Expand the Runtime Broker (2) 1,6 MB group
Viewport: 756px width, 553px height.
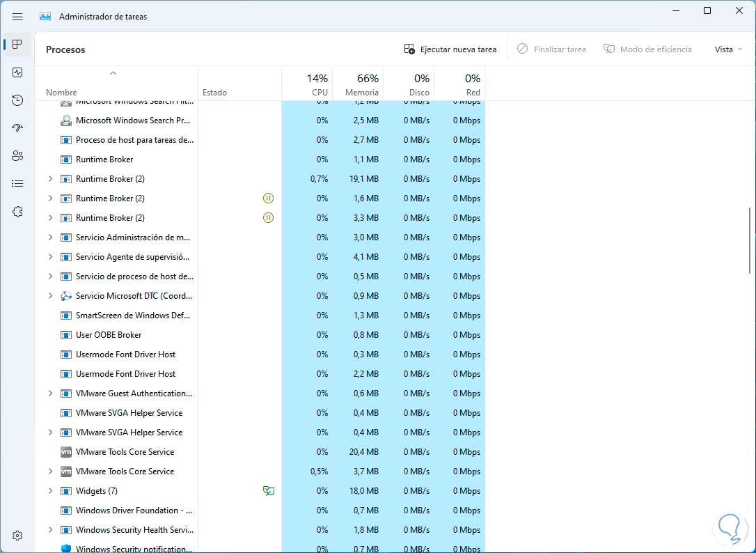click(x=50, y=198)
